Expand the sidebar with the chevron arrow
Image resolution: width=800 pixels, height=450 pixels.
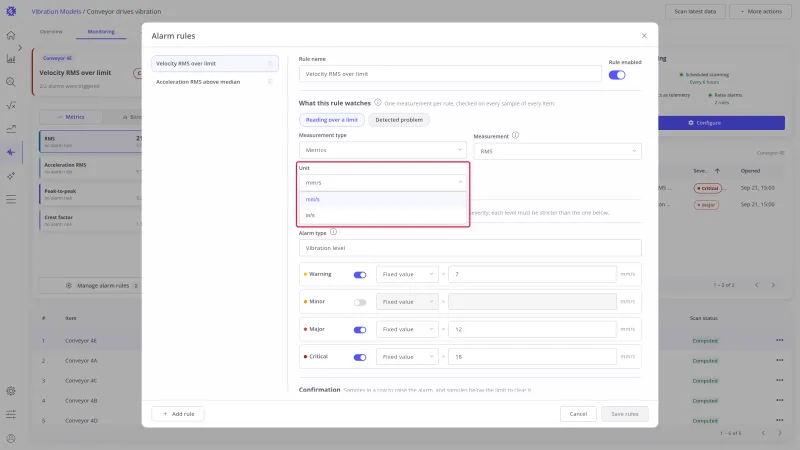click(20, 48)
